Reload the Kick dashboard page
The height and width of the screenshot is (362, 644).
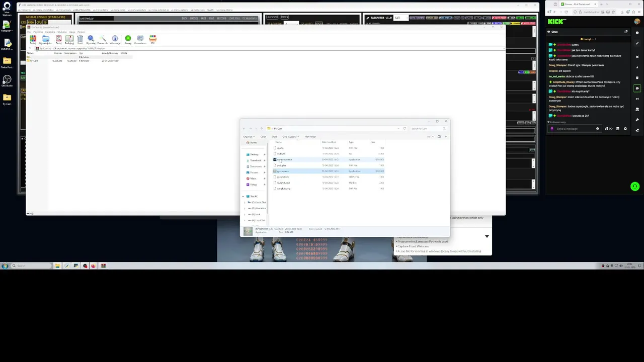(566, 12)
